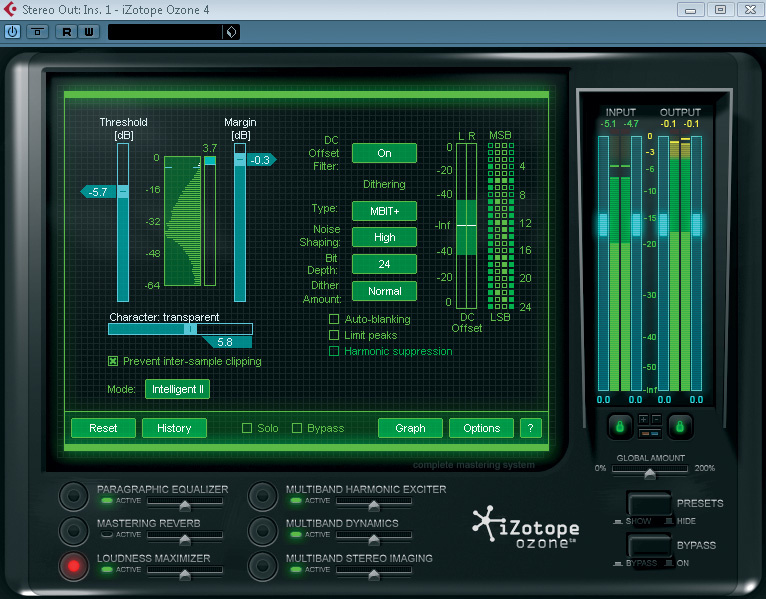The width and height of the screenshot is (766, 599).
Task: Toggle Mastering Reverb Active LED
Action: click(106, 535)
